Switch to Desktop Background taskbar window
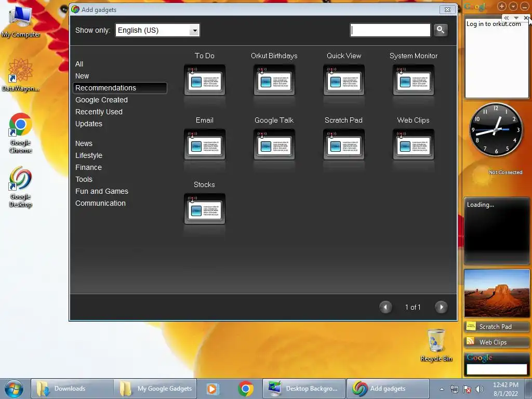This screenshot has width=532, height=399. (303, 389)
